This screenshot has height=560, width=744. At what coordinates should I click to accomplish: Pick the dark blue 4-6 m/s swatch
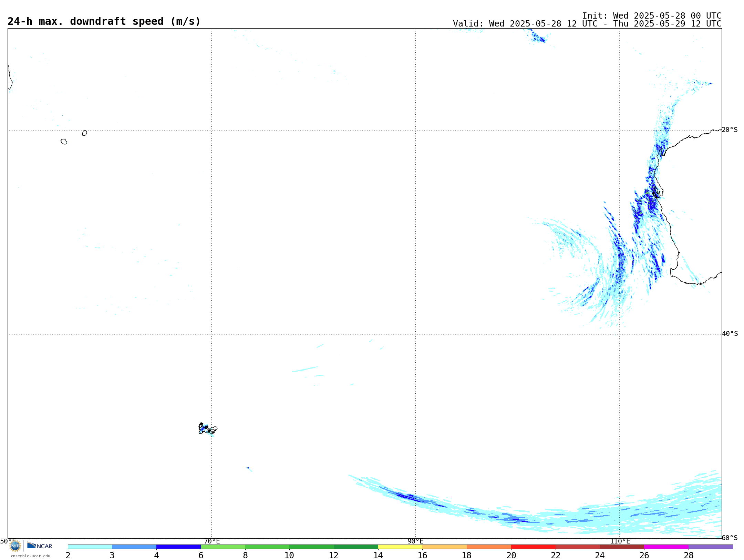click(x=178, y=547)
